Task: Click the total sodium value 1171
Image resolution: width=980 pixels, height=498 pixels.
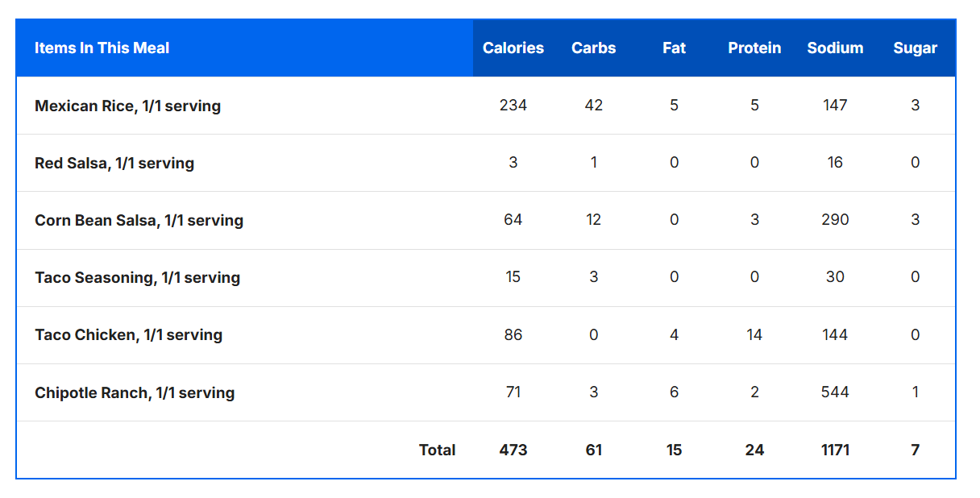Action: [x=835, y=450]
